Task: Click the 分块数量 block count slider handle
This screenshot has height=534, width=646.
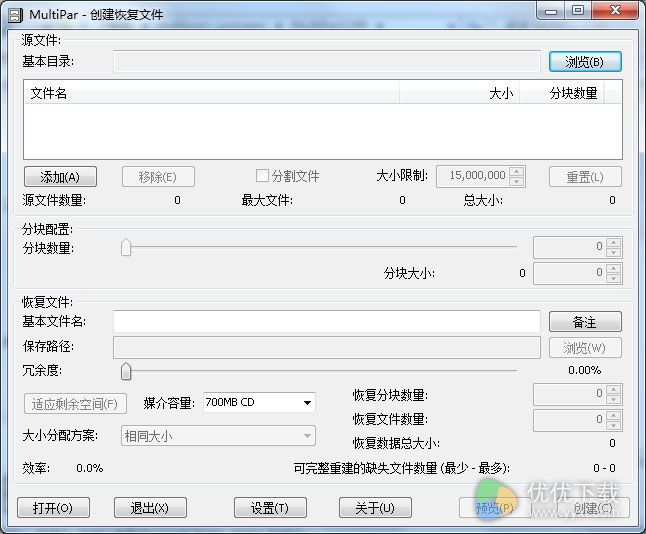Action: pyautogui.click(x=126, y=248)
